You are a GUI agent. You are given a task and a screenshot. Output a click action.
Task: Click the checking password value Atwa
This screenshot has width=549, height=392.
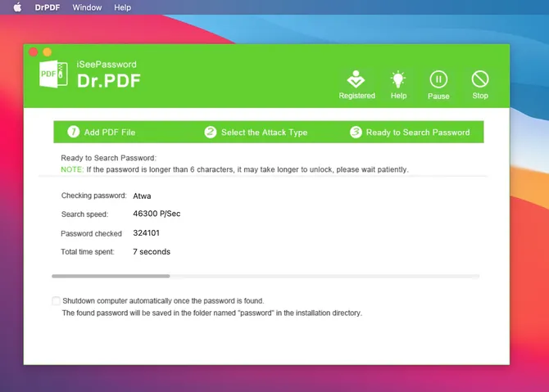point(142,196)
